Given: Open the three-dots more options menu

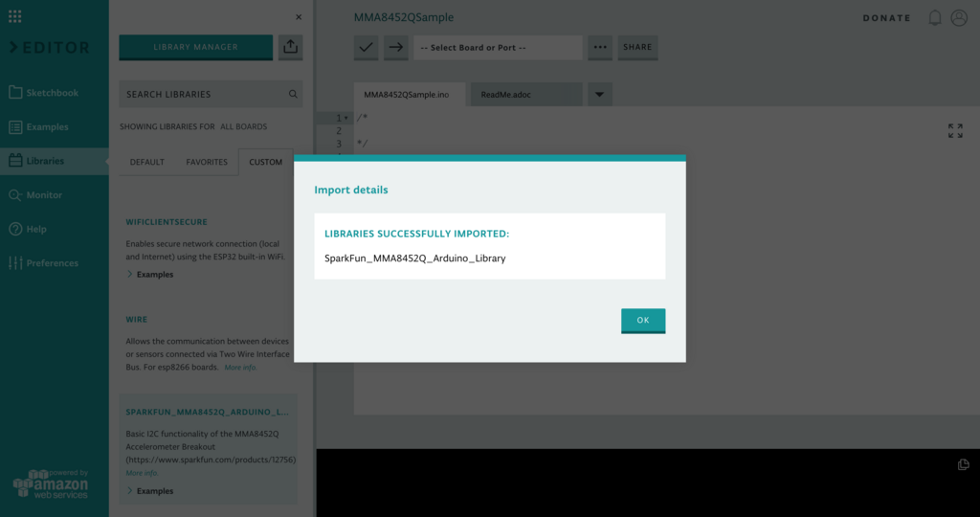Looking at the screenshot, I should click(x=600, y=48).
